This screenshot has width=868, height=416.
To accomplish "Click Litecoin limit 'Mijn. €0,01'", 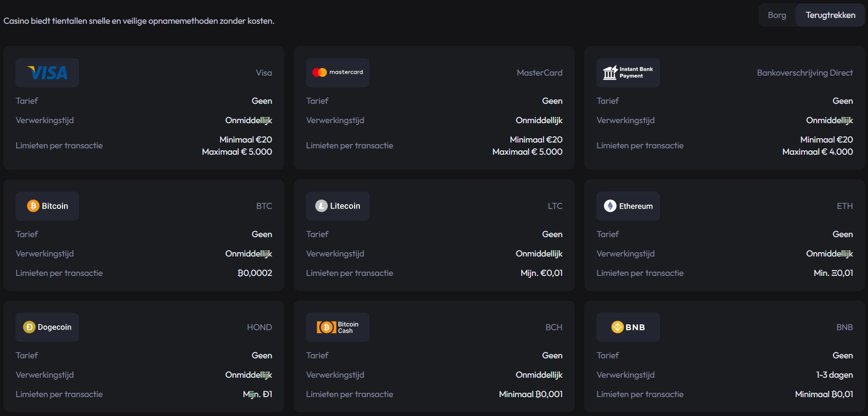I will [x=542, y=273].
